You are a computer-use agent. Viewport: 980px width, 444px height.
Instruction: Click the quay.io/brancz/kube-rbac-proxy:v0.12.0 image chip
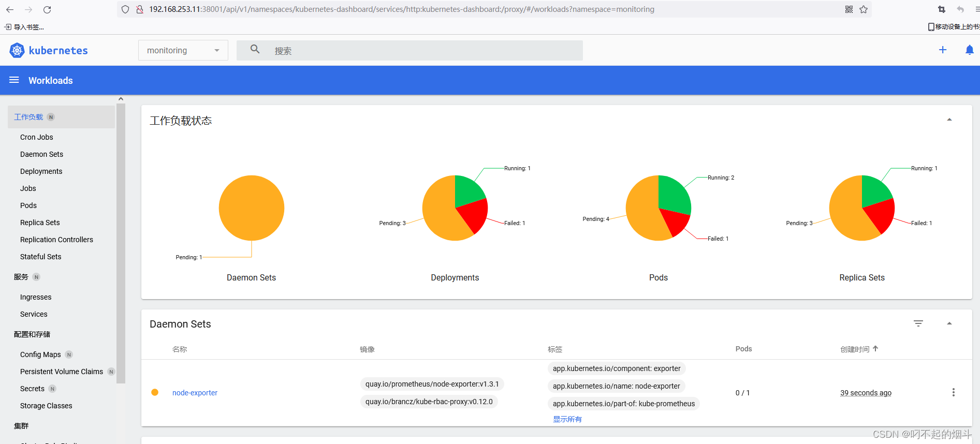pos(429,402)
